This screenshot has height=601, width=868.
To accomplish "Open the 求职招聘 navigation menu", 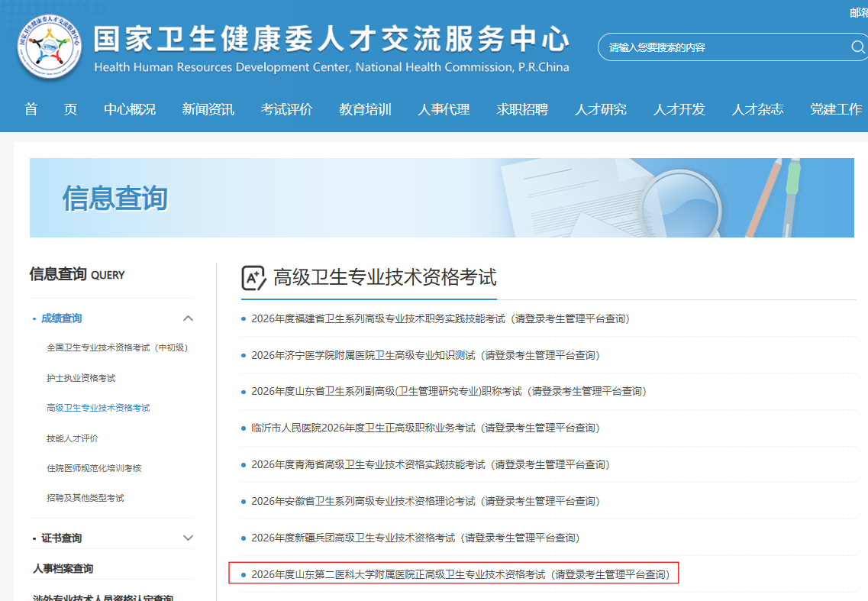I will coord(523,109).
